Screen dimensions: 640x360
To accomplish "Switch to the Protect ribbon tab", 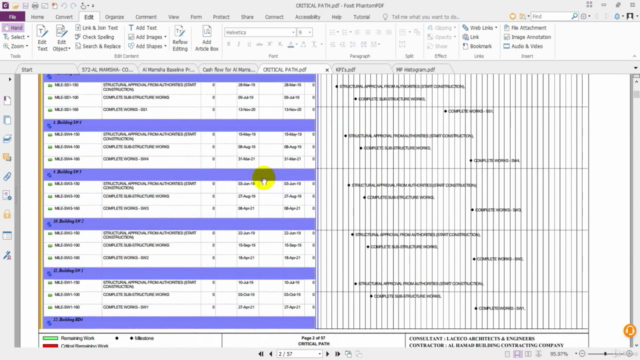I will (x=221, y=17).
